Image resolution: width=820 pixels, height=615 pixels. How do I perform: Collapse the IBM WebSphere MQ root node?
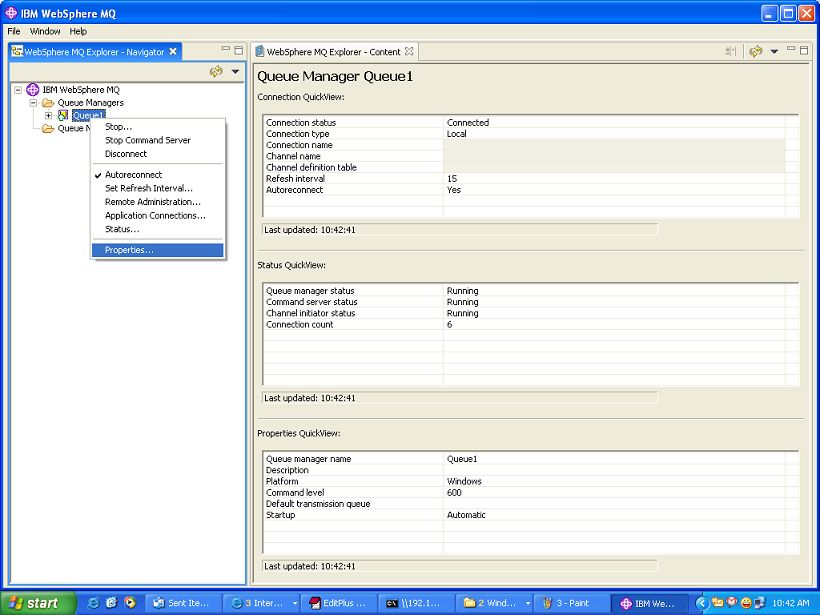tap(18, 90)
